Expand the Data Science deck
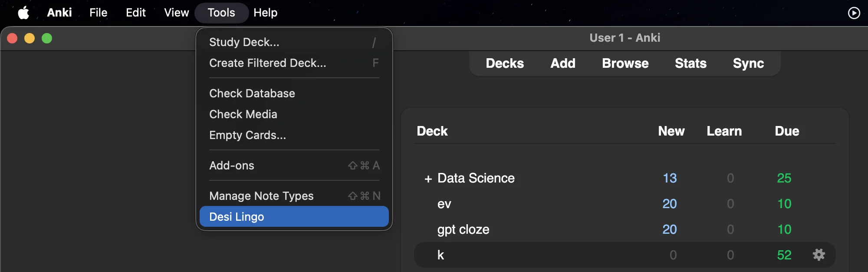868x272 pixels. coord(427,178)
